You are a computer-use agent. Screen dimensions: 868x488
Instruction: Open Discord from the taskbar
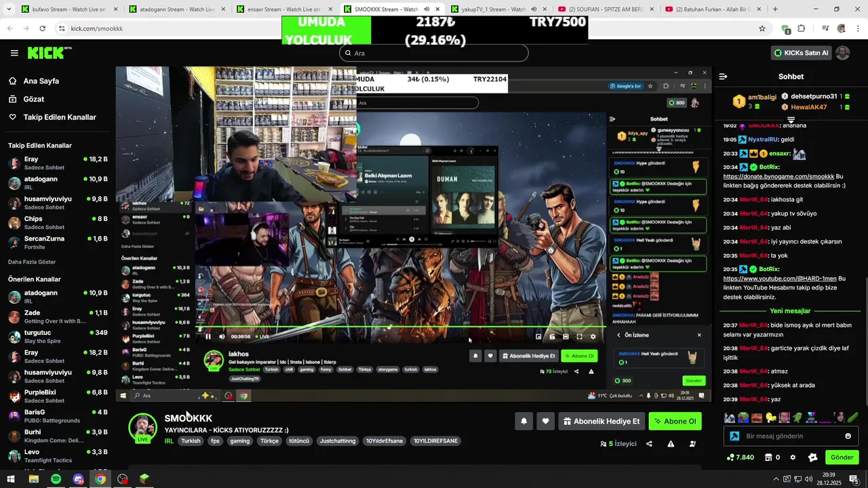[x=78, y=479]
